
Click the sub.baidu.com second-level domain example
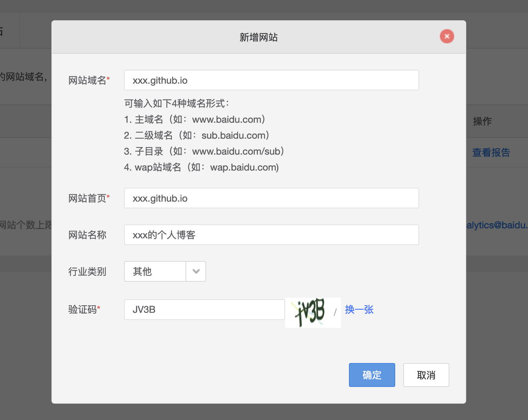(197, 135)
